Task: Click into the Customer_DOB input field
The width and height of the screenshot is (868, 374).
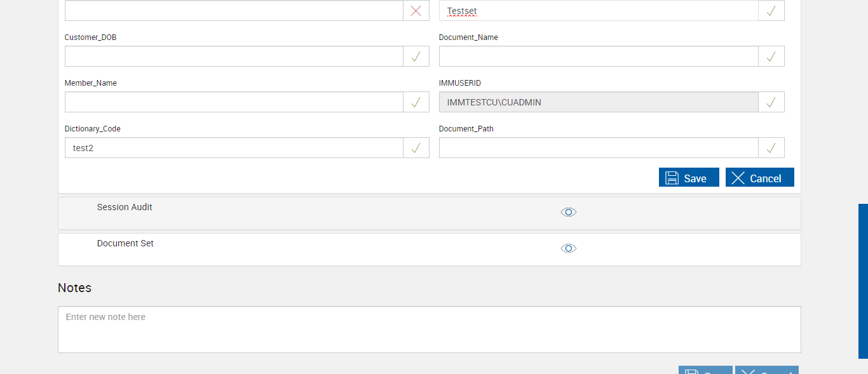Action: tap(234, 57)
